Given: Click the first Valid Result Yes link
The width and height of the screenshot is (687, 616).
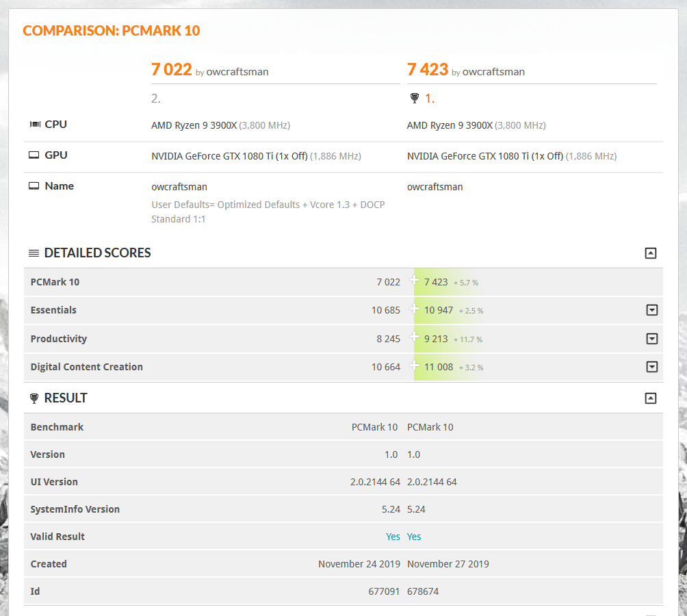Looking at the screenshot, I should click(x=393, y=537).
